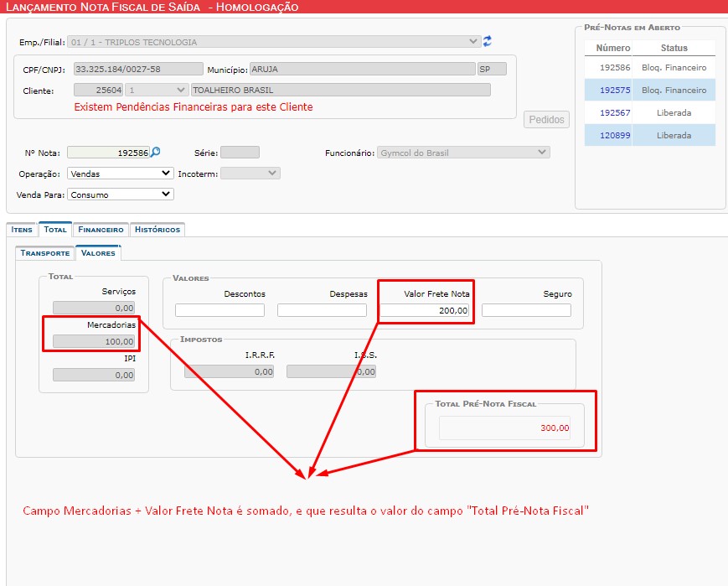This screenshot has height=586, width=728.
Task: Open the Funcionário dropdown Gymcol do Brasil
Action: point(463,153)
